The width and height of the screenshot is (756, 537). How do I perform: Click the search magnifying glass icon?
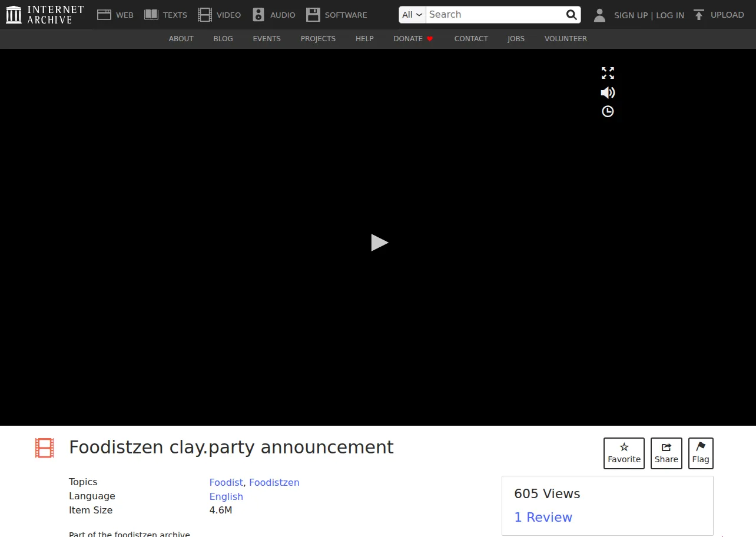coord(572,15)
